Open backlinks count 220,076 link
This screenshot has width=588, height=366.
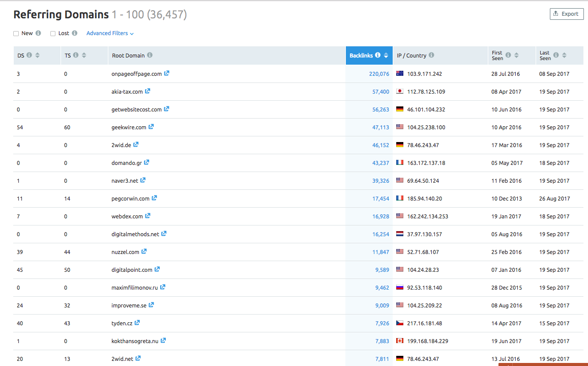coord(379,74)
